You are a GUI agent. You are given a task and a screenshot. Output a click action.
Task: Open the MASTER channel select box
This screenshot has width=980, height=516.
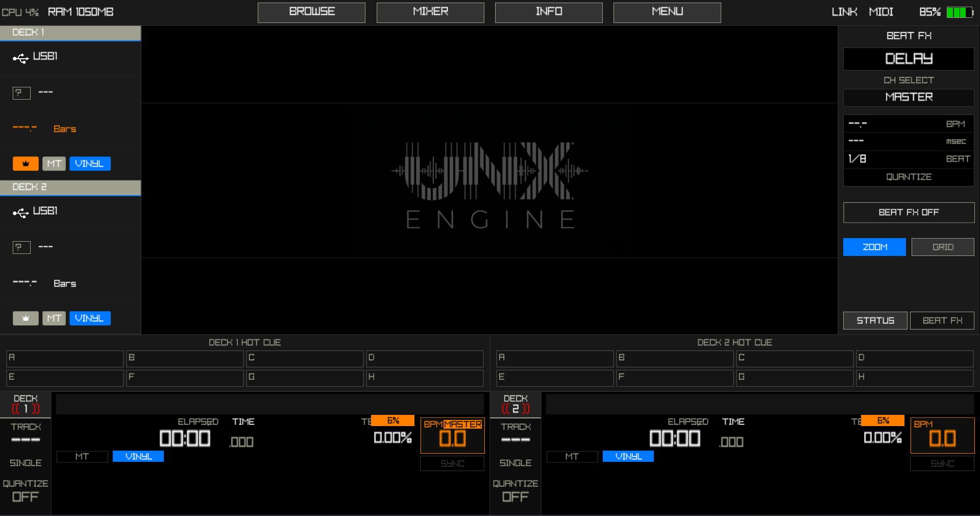tap(909, 98)
